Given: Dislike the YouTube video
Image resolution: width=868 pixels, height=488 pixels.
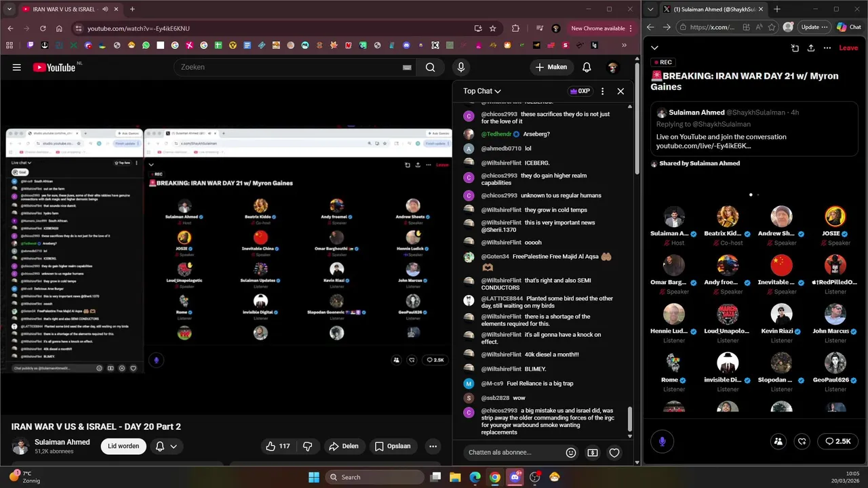Looking at the screenshot, I should 307,446.
